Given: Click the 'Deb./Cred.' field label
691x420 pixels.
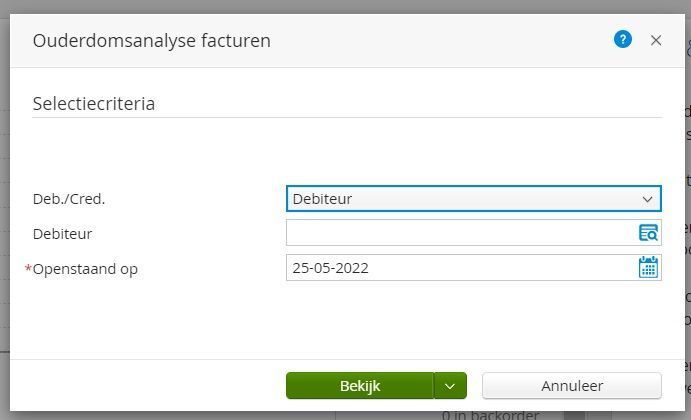Looking at the screenshot, I should [69, 199].
